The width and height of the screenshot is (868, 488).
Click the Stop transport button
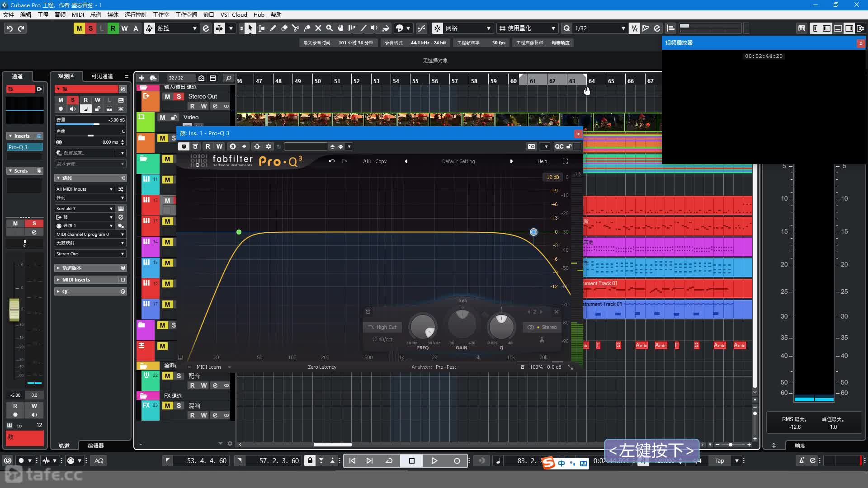411,460
